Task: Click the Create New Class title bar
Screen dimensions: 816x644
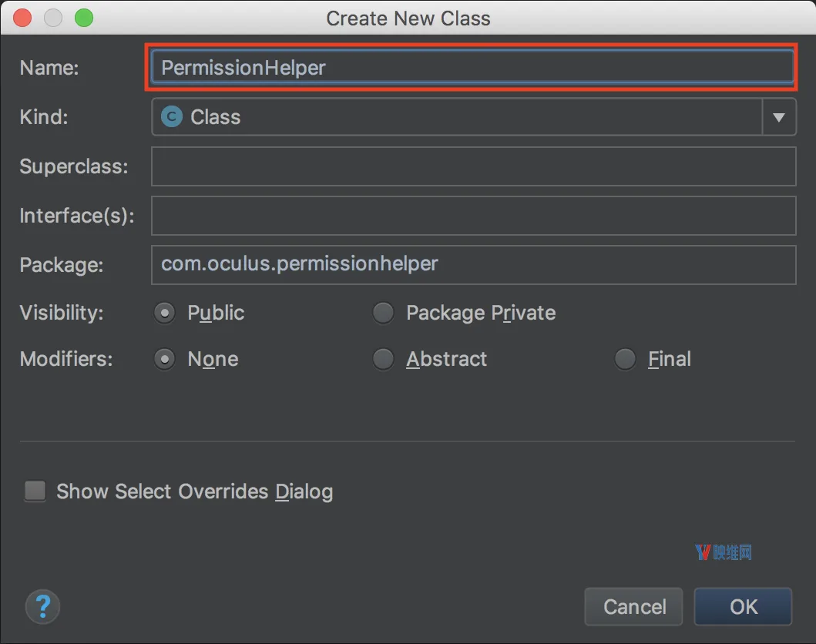Action: 408,18
